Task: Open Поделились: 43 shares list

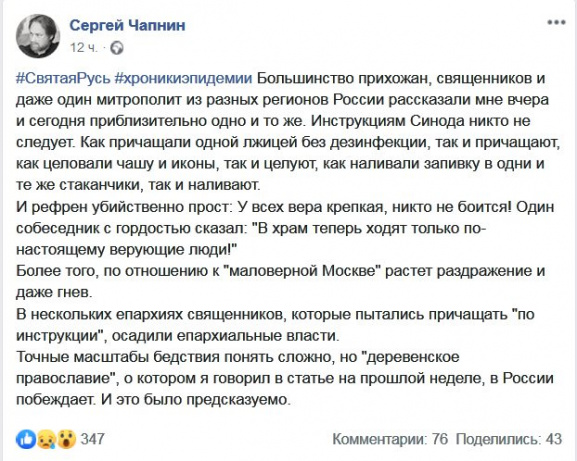Action: pyautogui.click(x=509, y=439)
